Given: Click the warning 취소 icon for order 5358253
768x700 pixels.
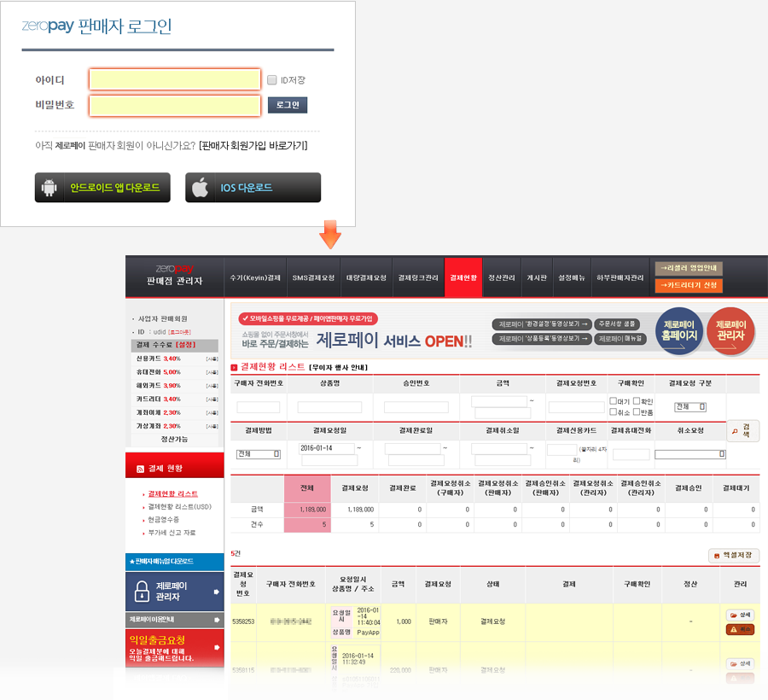Looking at the screenshot, I should 740,629.
